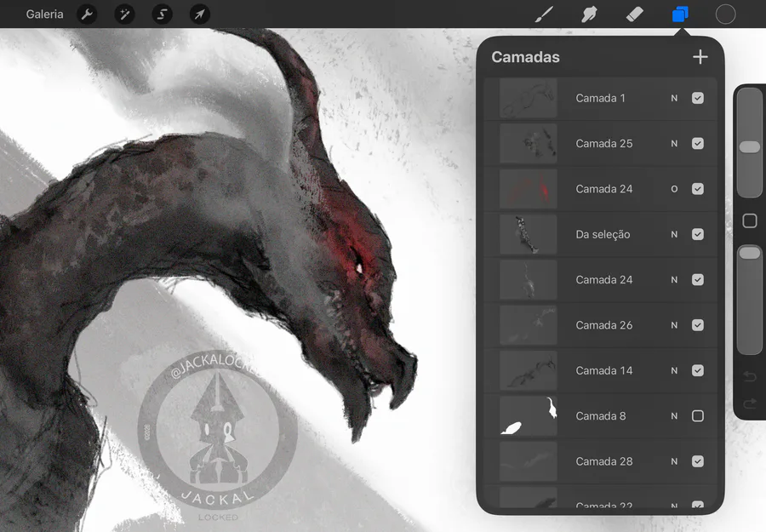Hide the Camada 26 layer

pyautogui.click(x=698, y=325)
